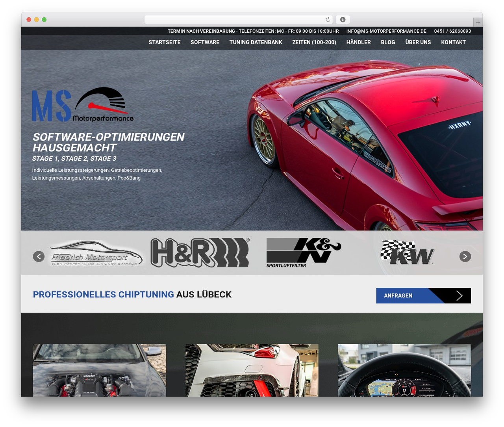Click the browser download icon
The height and width of the screenshot is (427, 504).
[343, 20]
